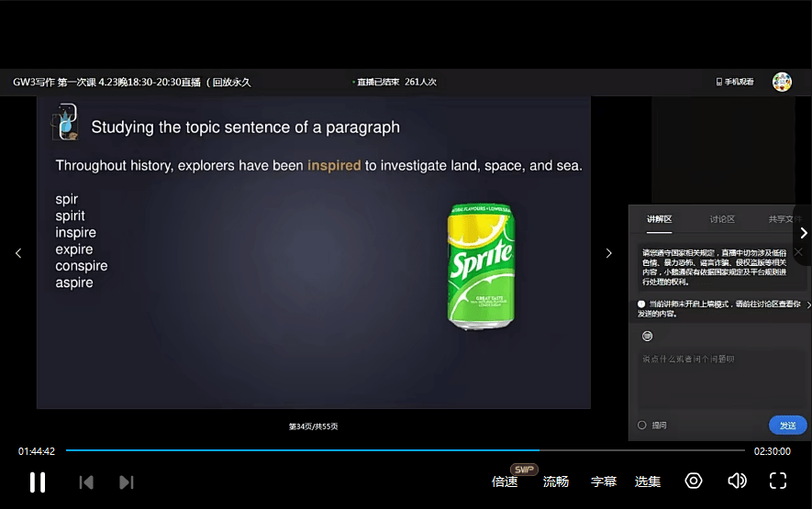Change video quality via 流畅
This screenshot has height=509, width=812.
click(556, 481)
